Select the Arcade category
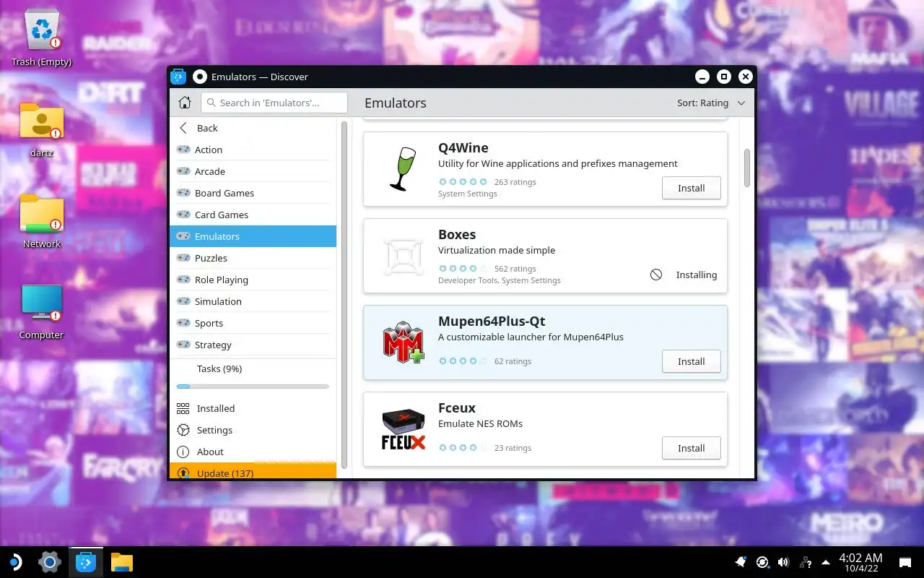Image resolution: width=924 pixels, height=578 pixels. click(x=253, y=171)
